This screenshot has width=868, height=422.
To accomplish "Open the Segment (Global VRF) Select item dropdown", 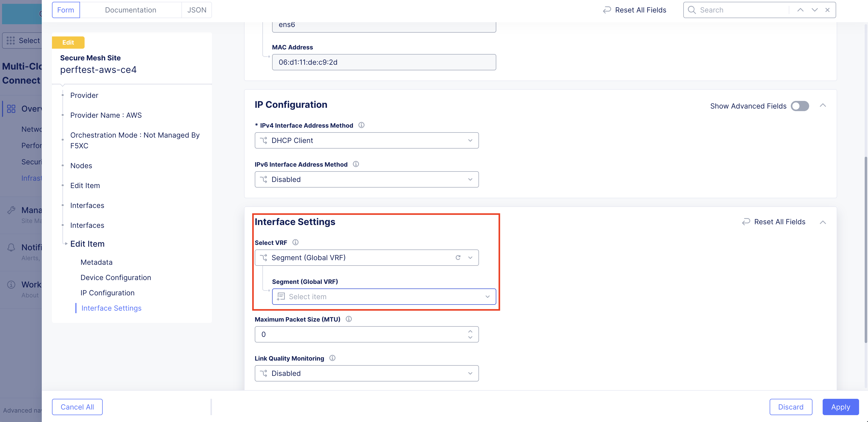I will pos(384,297).
